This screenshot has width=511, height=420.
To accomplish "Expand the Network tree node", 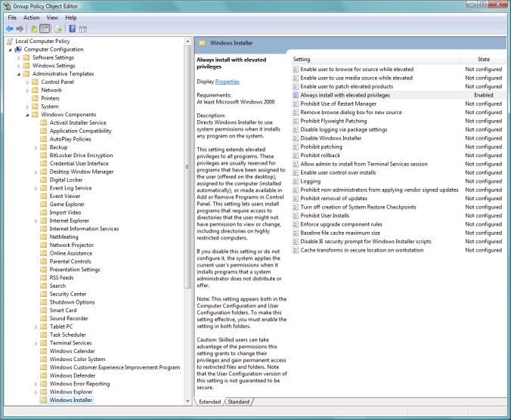I will coord(27,91).
